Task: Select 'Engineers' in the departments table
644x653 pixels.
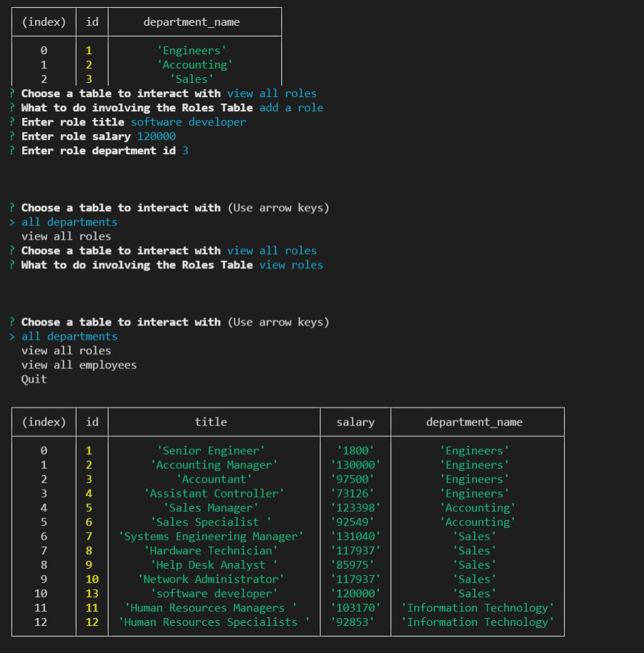Action: [194, 50]
